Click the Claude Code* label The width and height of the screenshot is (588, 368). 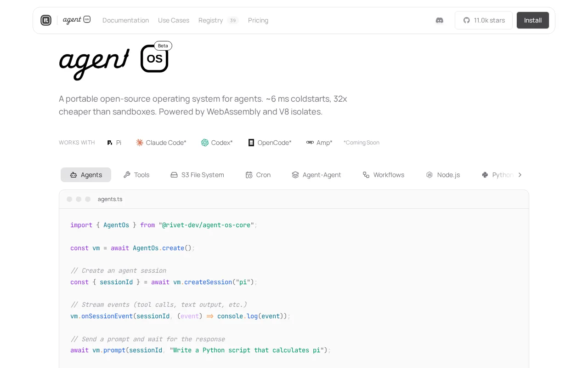[166, 143]
